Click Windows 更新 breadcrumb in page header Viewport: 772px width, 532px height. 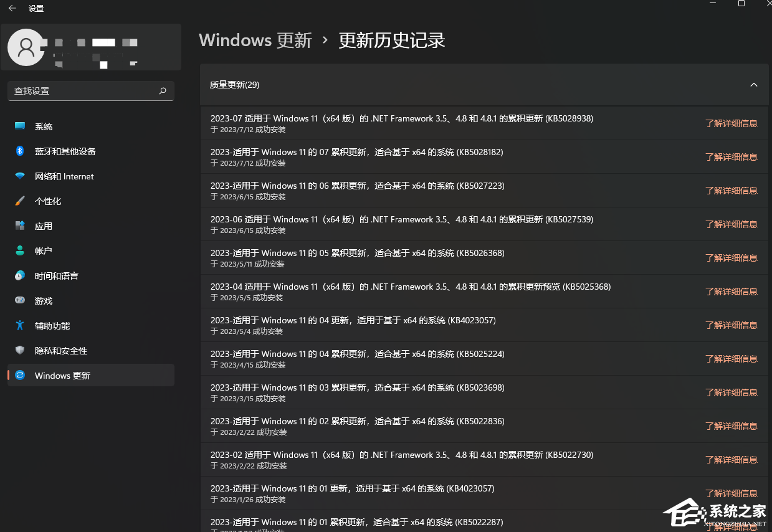[255, 40]
